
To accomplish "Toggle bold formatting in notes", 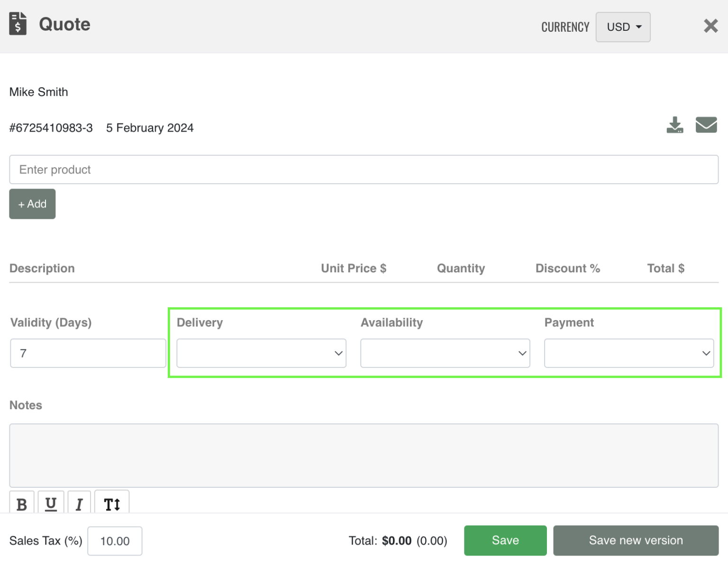I will [x=22, y=504].
